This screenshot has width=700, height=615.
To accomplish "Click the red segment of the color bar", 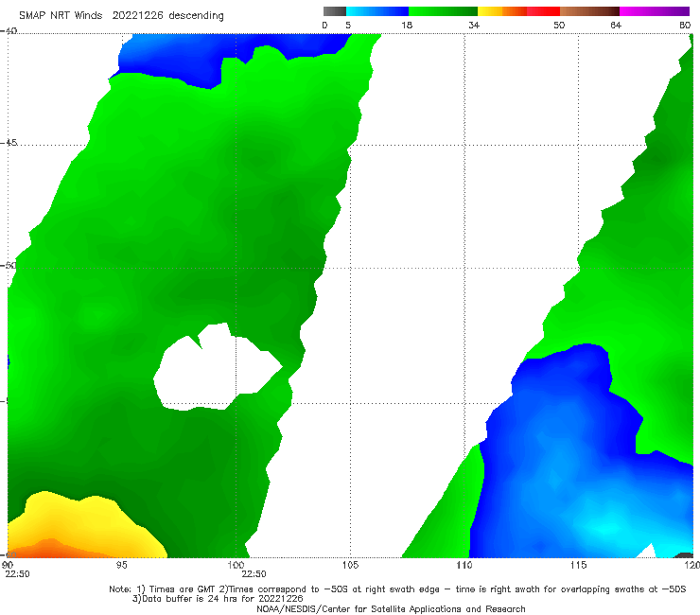I will 543,11.
